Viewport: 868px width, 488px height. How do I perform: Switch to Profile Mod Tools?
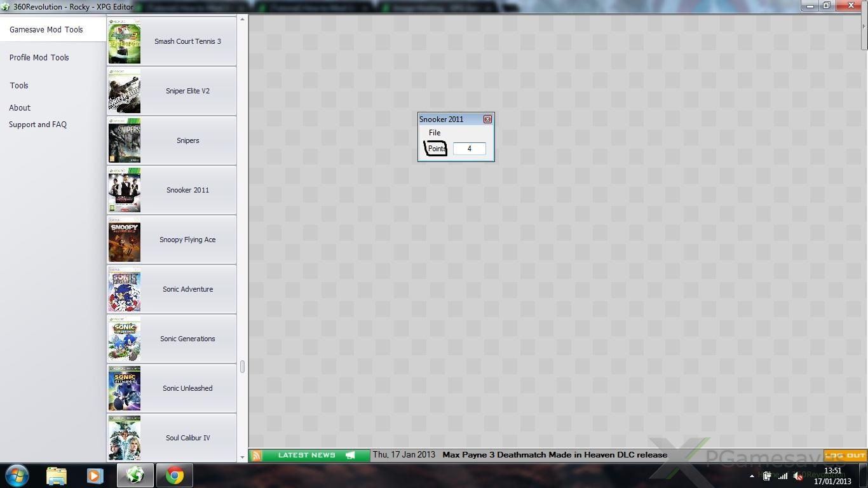[x=39, y=58]
